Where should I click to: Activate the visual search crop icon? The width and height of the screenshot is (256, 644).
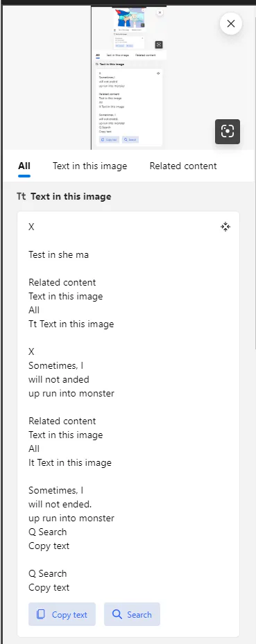click(x=228, y=132)
